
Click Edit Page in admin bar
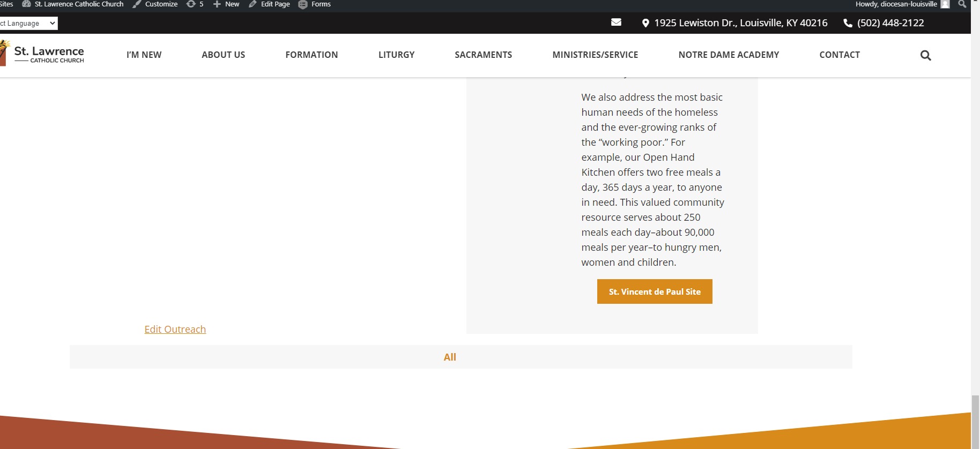point(269,4)
